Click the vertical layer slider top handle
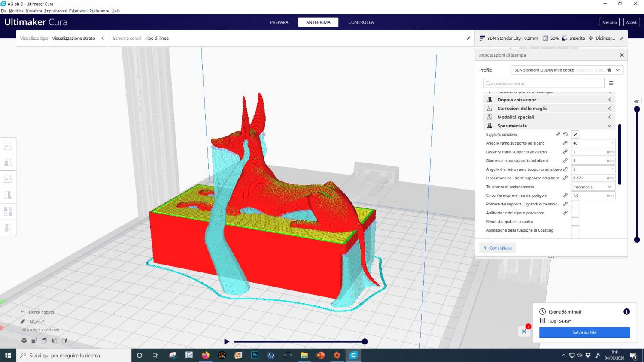 pos(637,109)
